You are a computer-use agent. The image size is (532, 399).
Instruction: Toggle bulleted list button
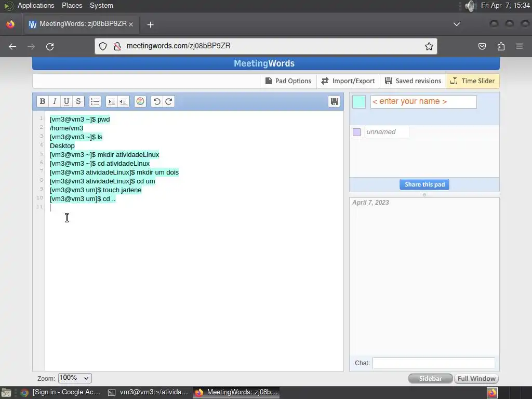point(95,101)
